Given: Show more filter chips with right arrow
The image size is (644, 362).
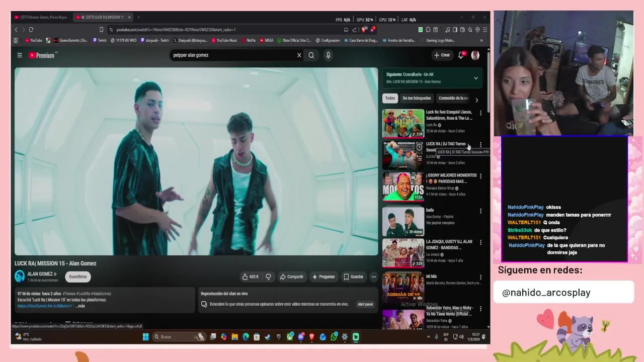Looking at the screenshot, I should [476, 100].
